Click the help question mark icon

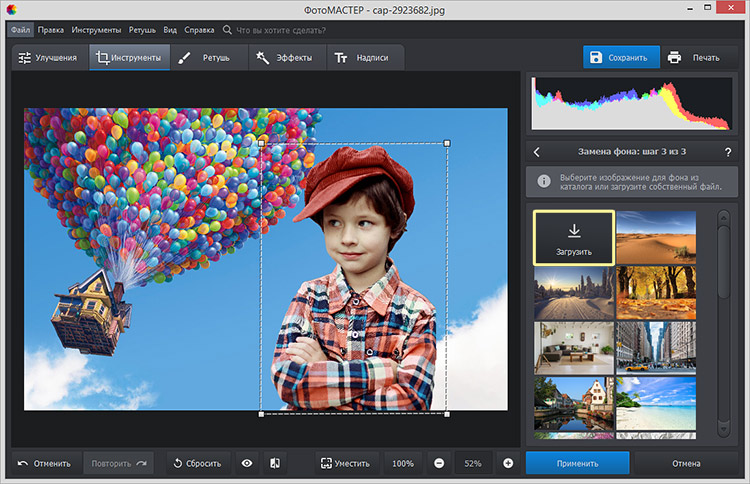(727, 152)
